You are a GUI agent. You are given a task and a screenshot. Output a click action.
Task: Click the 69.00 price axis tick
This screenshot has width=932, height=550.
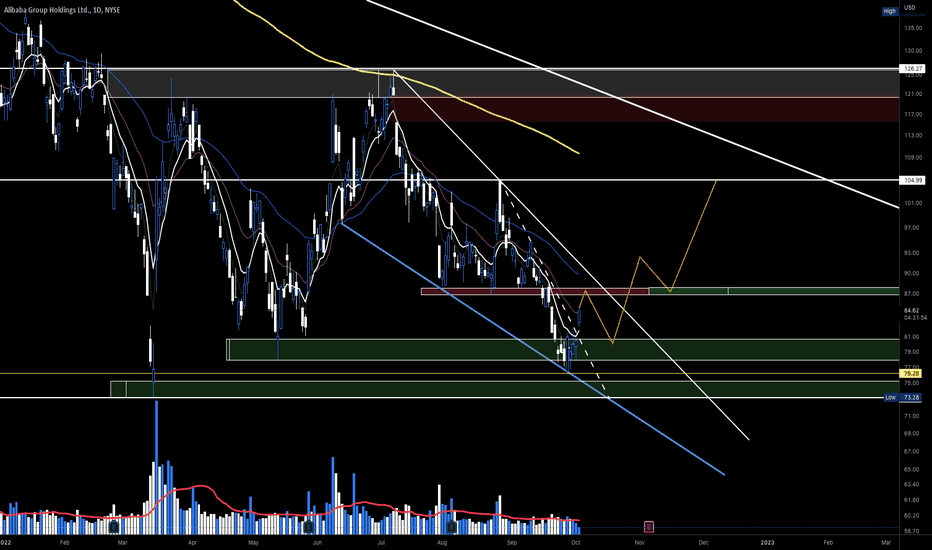pyautogui.click(x=912, y=433)
